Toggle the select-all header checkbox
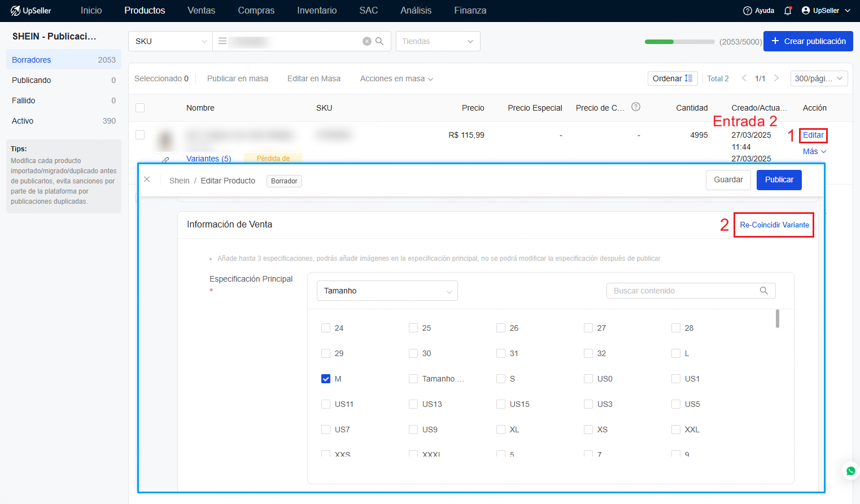Viewport: 860px width, 504px height. [x=140, y=108]
